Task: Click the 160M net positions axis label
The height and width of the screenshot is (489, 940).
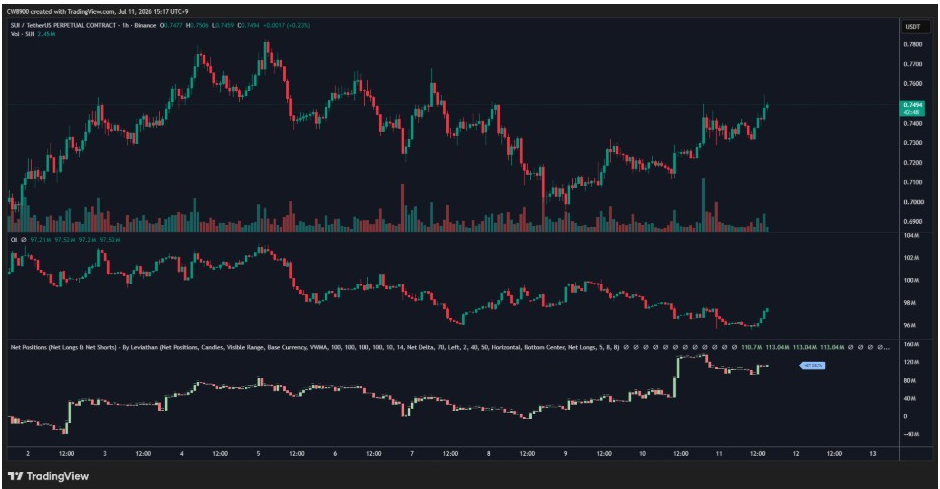Action: pos(911,345)
